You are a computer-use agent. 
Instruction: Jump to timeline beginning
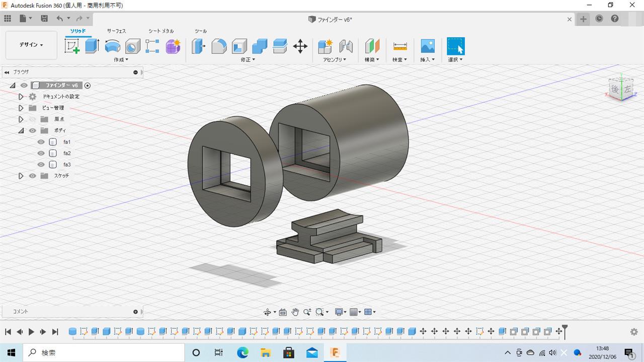pyautogui.click(x=8, y=332)
